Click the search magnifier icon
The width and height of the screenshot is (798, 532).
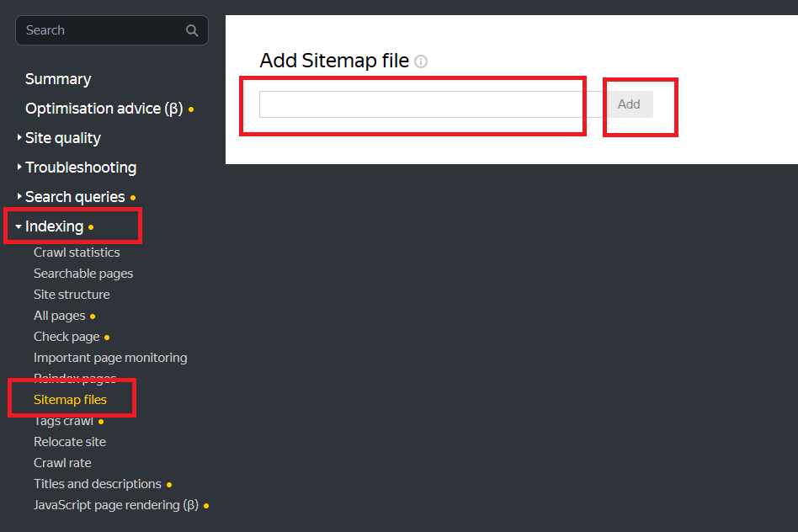(192, 29)
